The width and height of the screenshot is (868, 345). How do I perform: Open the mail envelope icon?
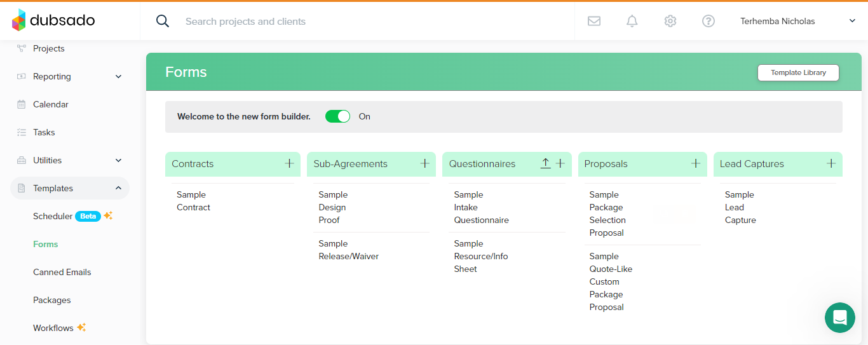pos(594,21)
